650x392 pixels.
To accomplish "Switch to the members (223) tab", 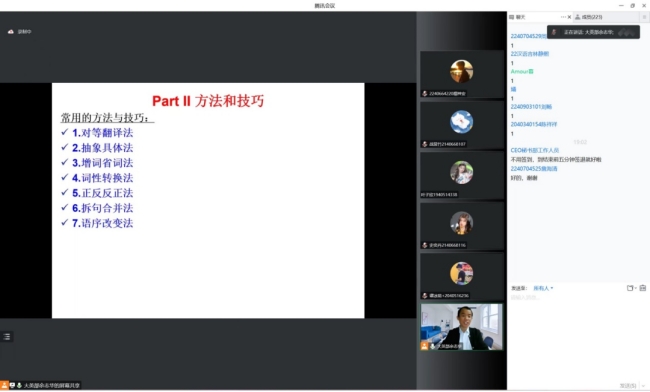I will click(589, 17).
